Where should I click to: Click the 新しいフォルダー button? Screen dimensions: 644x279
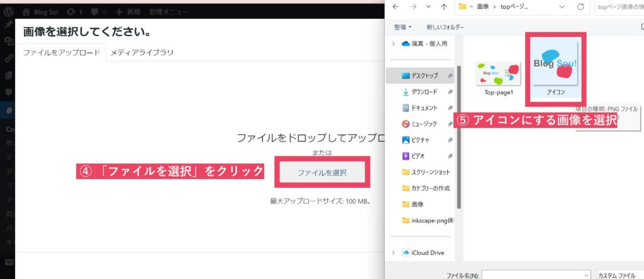pyautogui.click(x=445, y=27)
